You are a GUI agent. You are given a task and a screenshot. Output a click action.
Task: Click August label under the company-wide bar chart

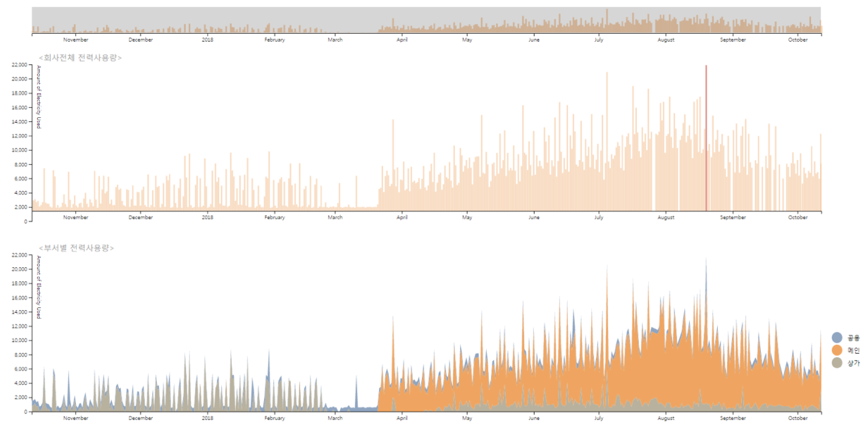coord(666,218)
